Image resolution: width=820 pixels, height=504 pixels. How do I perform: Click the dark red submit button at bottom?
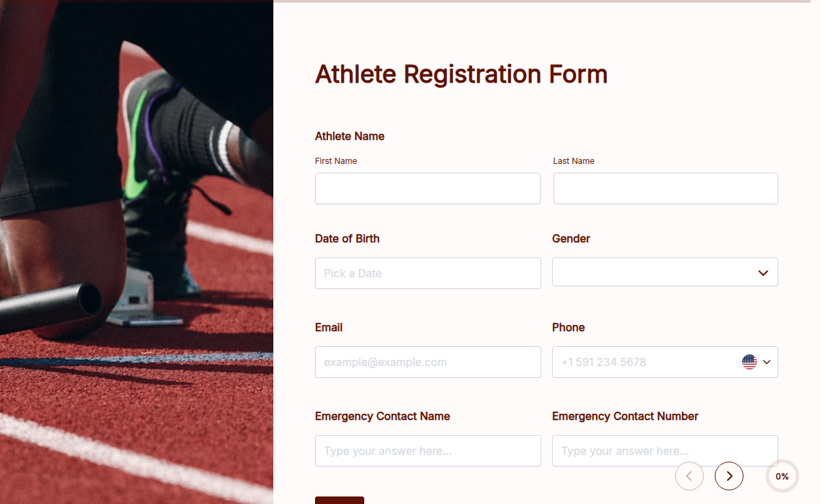click(339, 501)
